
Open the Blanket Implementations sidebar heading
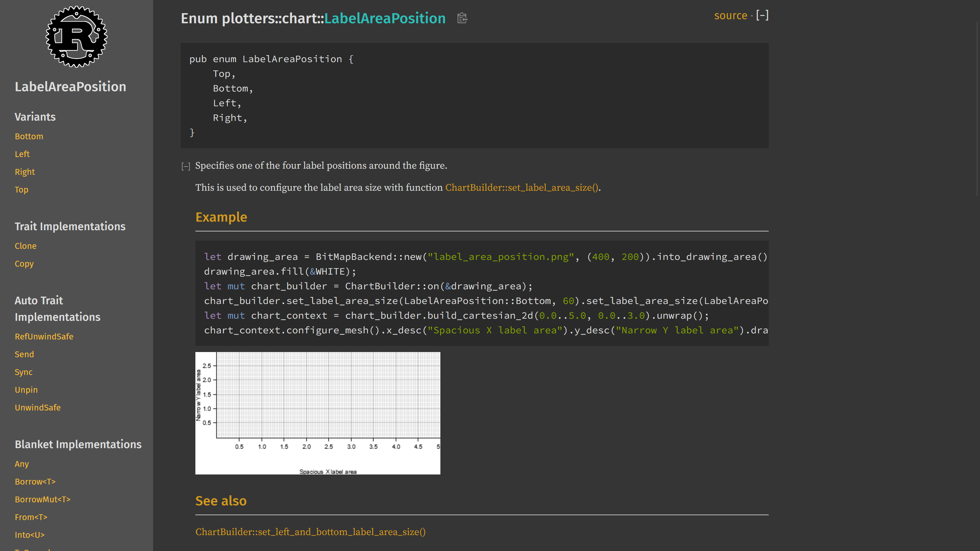point(78,444)
